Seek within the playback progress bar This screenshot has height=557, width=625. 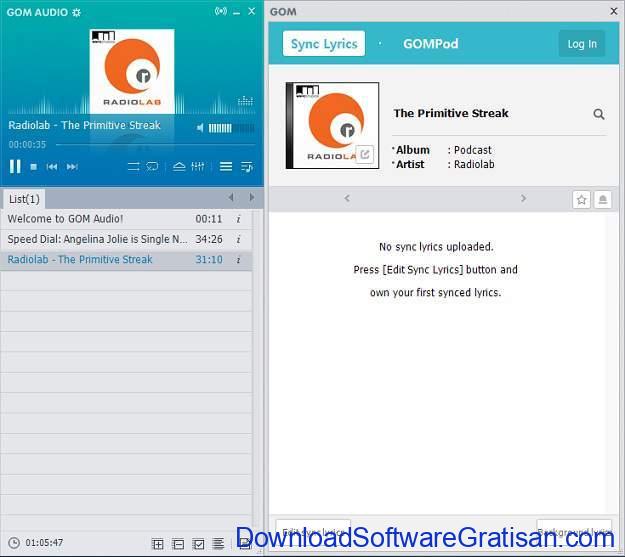155,145
